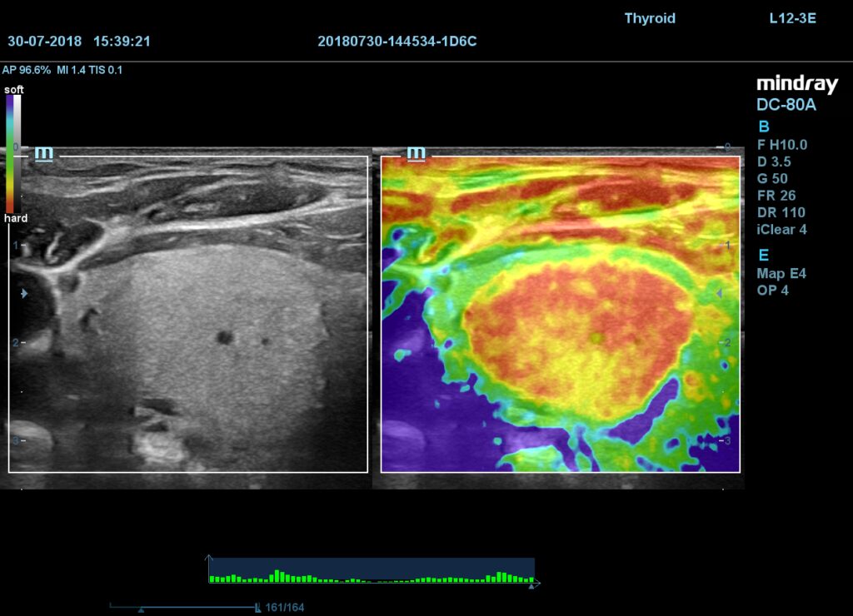Select the B-mode parameter group icon

(764, 127)
